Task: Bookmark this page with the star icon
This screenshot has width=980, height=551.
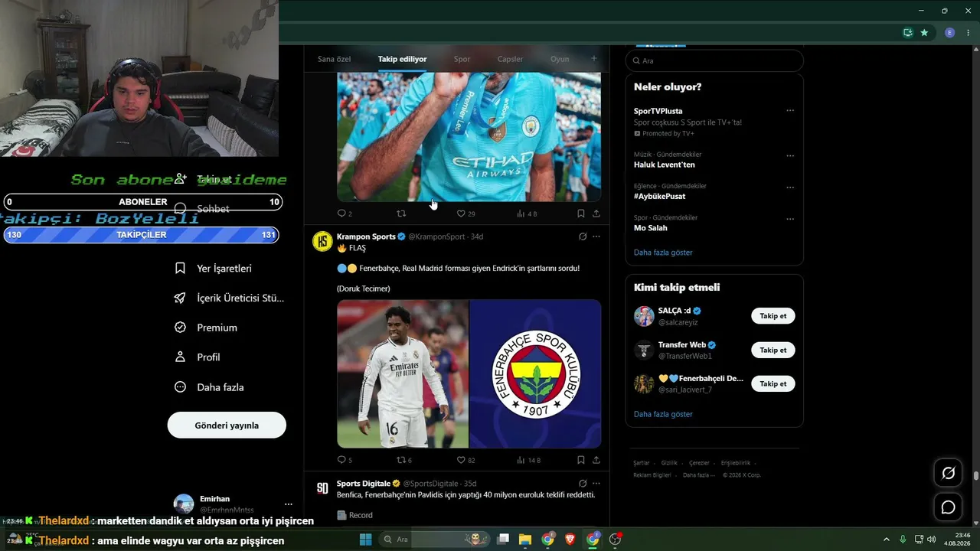Action: coord(924,33)
